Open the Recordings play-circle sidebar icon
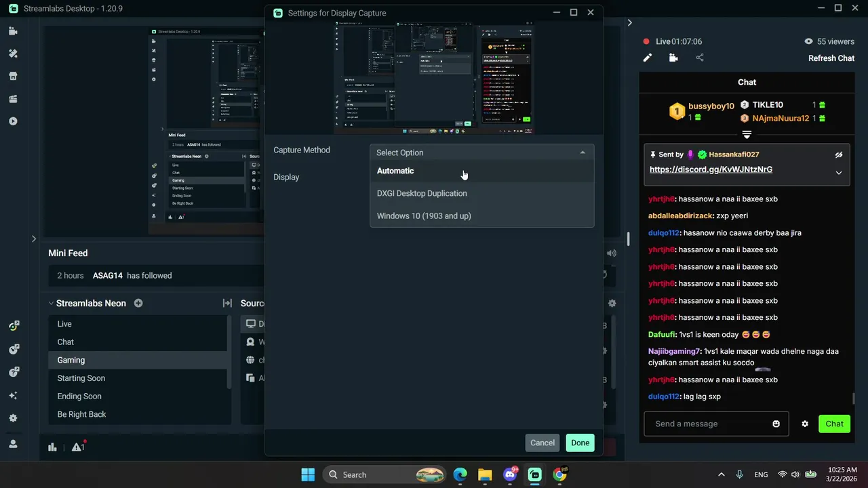Image resolution: width=868 pixels, height=488 pixels. [13, 121]
